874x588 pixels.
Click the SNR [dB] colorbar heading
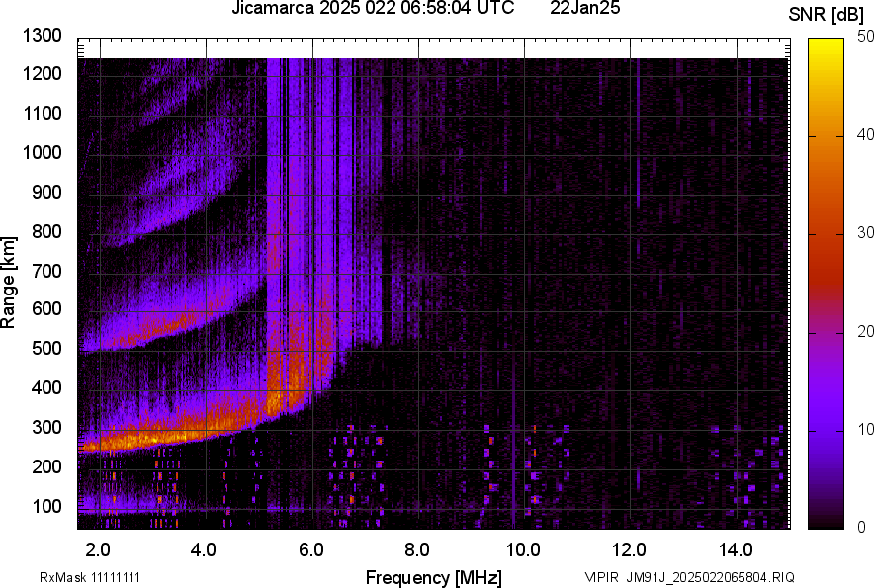(829, 15)
